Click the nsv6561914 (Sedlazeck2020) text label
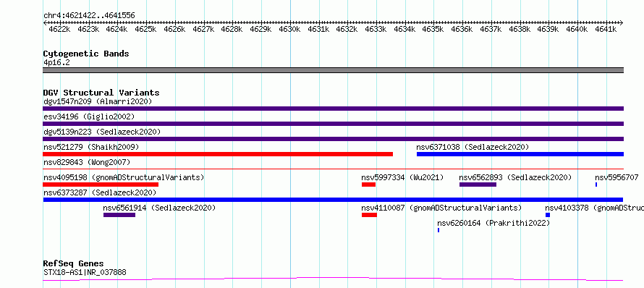Viewport: 644px width, 288px height. 159,208
